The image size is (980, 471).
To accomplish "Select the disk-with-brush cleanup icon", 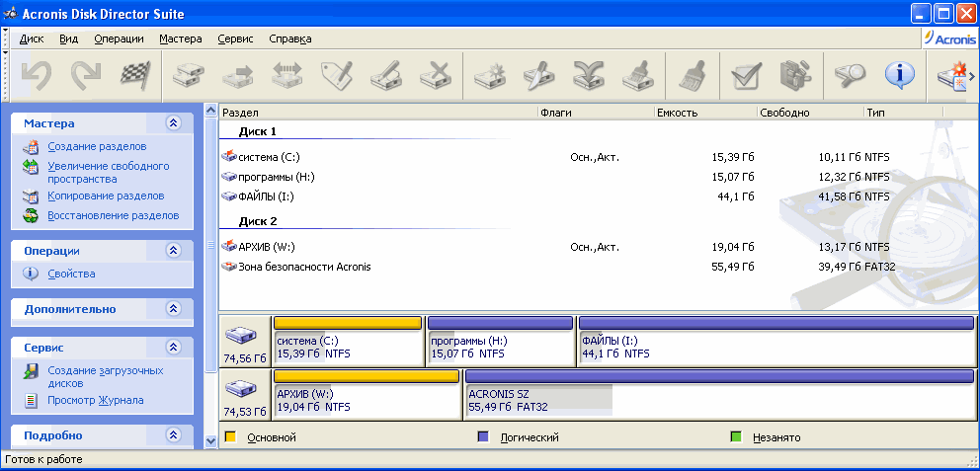I will (x=638, y=76).
